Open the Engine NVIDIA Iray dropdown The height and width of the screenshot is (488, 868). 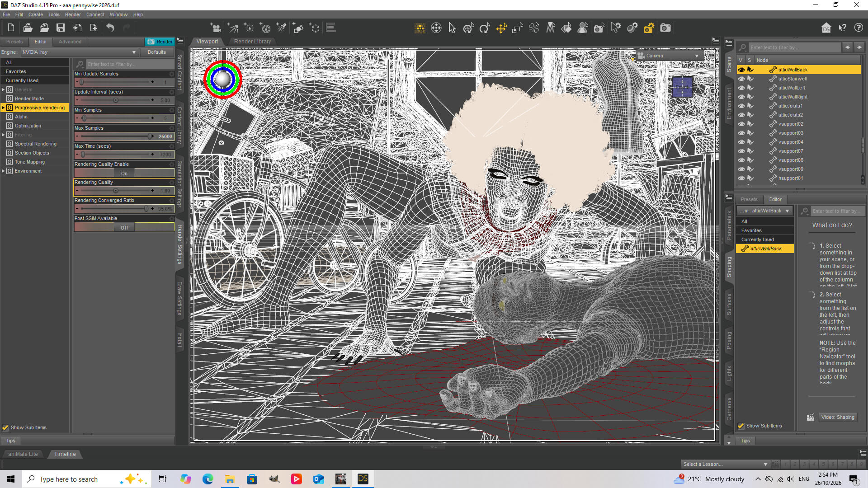[80, 52]
